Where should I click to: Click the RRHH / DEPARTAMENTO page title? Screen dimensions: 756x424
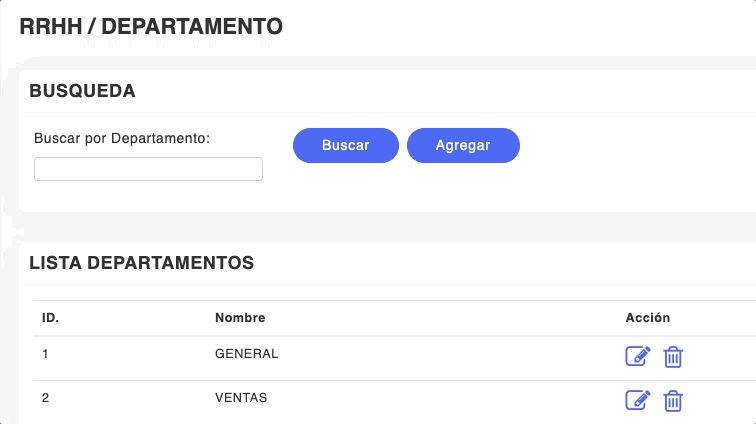(151, 27)
